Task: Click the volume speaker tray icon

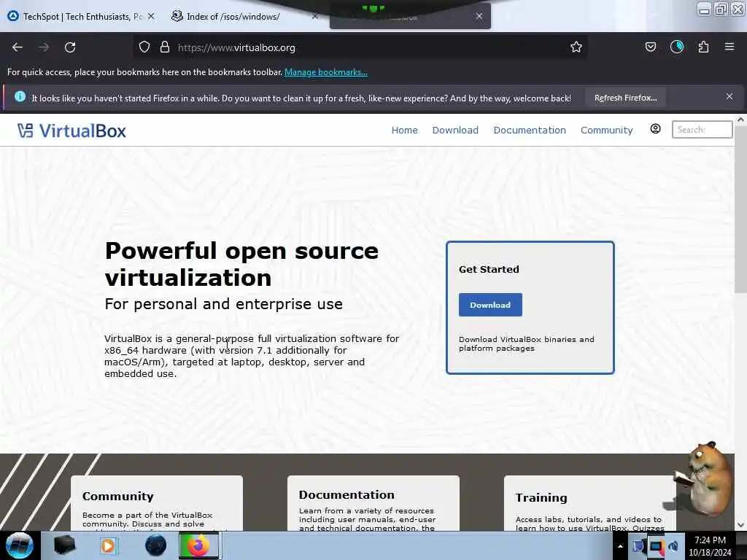Action: click(673, 546)
